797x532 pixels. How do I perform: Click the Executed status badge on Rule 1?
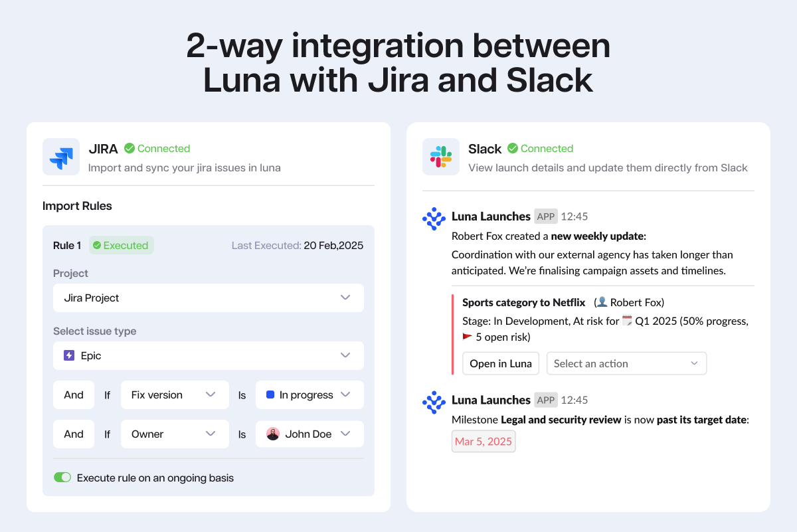[x=122, y=245]
